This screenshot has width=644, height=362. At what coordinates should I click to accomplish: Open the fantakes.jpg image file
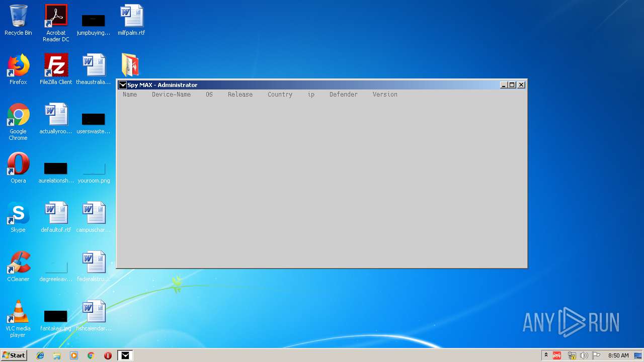pos(56,320)
